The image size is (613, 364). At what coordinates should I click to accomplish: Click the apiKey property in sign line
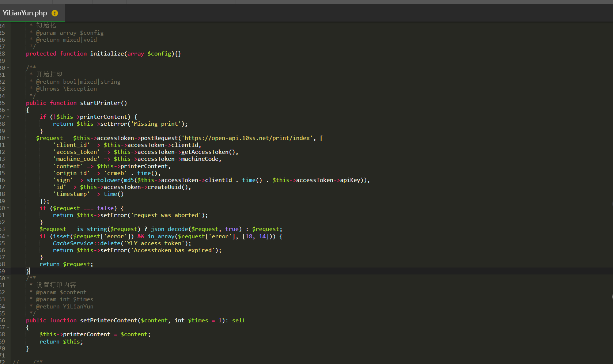pyautogui.click(x=350, y=180)
